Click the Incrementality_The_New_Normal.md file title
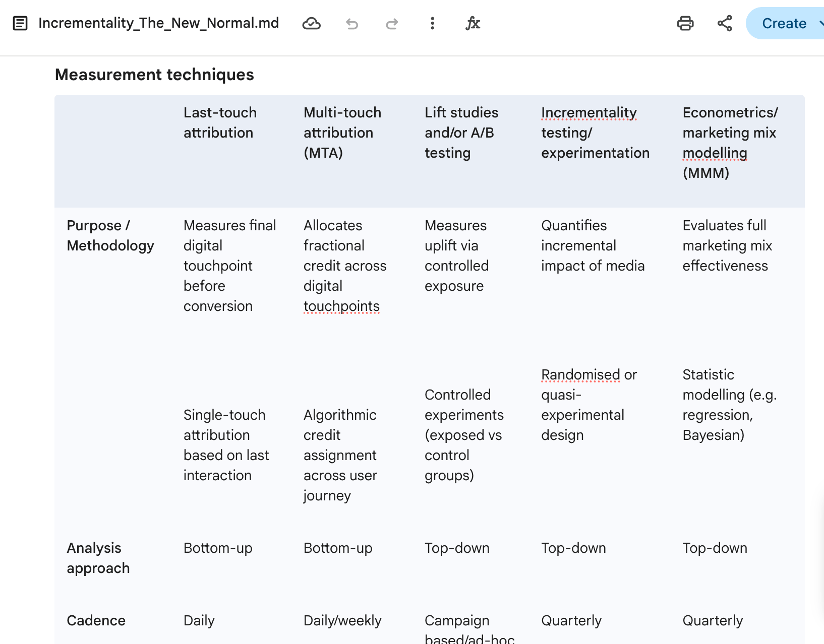The height and width of the screenshot is (644, 824). coord(158,23)
